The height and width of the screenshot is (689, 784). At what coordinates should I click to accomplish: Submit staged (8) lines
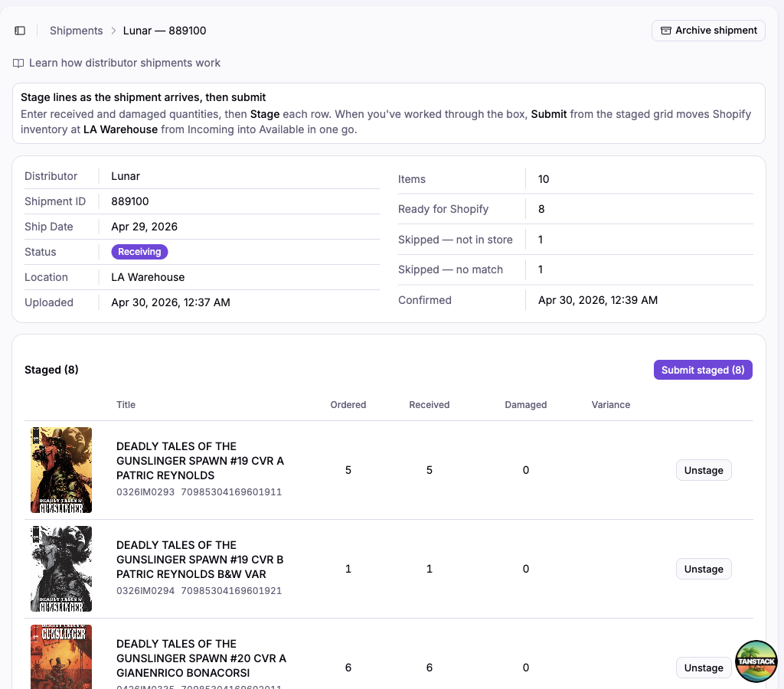703,370
